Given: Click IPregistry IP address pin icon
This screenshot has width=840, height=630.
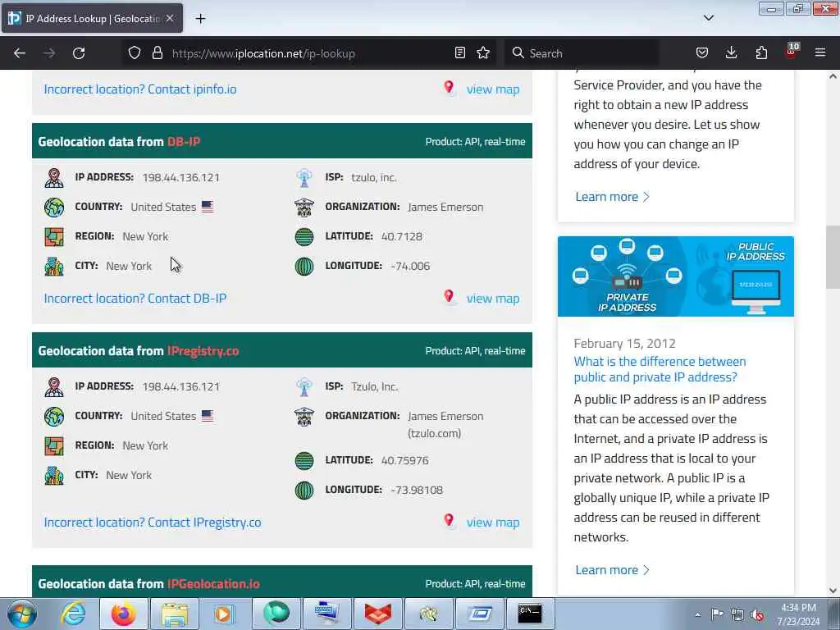Looking at the screenshot, I should 54,387.
